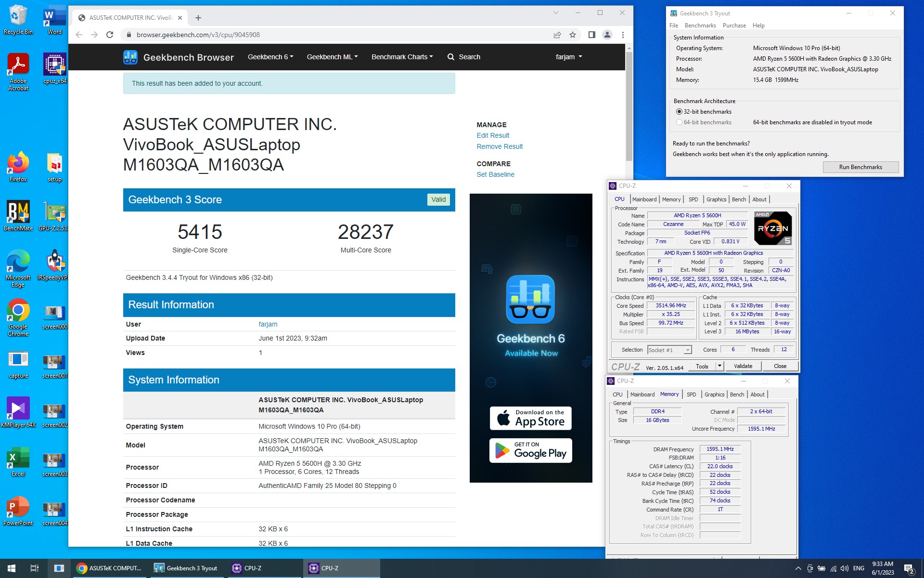Switch to Bench tab in upper CPU-Z
The image size is (924, 578).
click(x=739, y=199)
